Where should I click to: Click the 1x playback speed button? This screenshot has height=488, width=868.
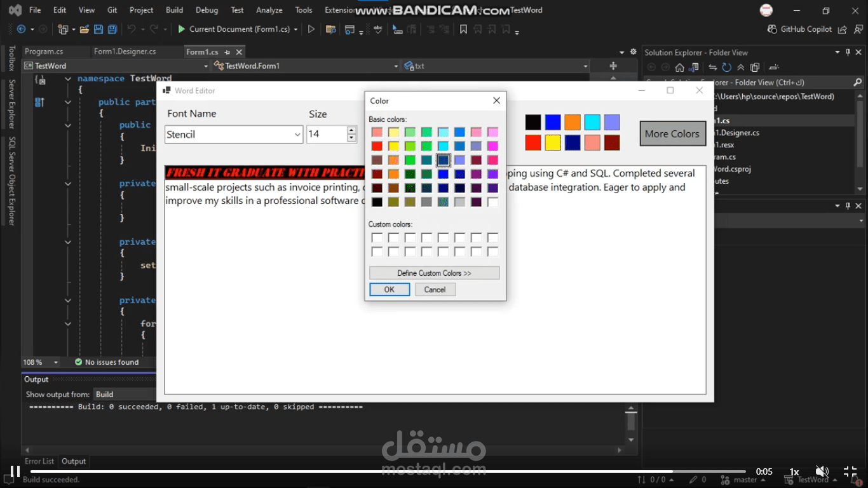tap(794, 471)
